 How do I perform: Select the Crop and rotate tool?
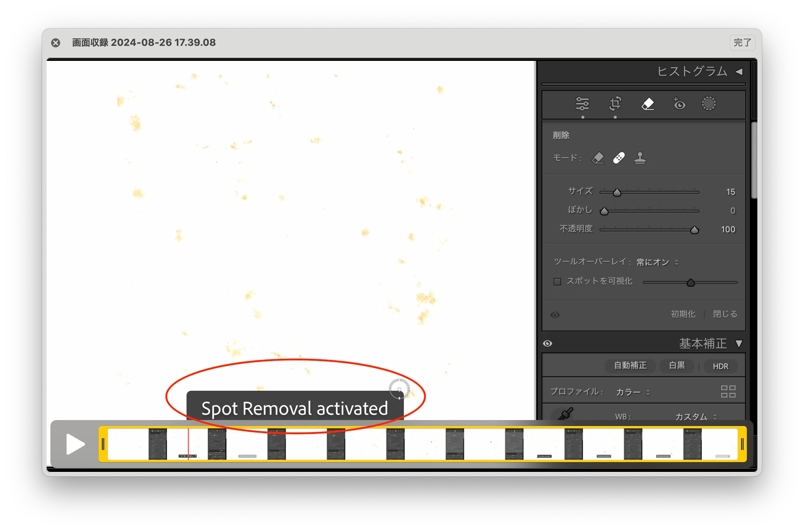click(615, 104)
